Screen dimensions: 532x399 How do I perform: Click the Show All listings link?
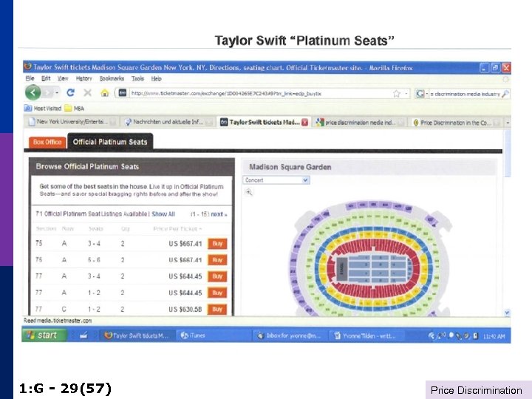[163, 214]
